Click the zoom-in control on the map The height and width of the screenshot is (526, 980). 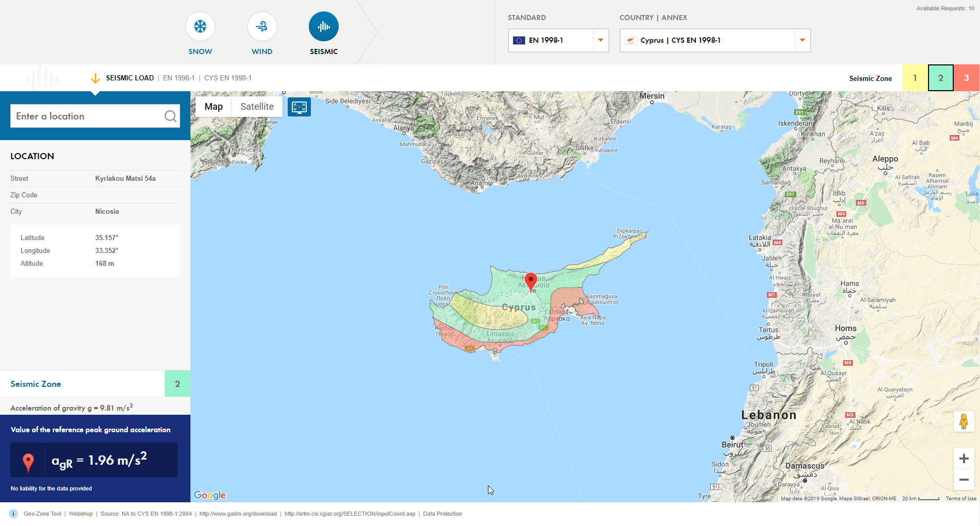click(964, 459)
